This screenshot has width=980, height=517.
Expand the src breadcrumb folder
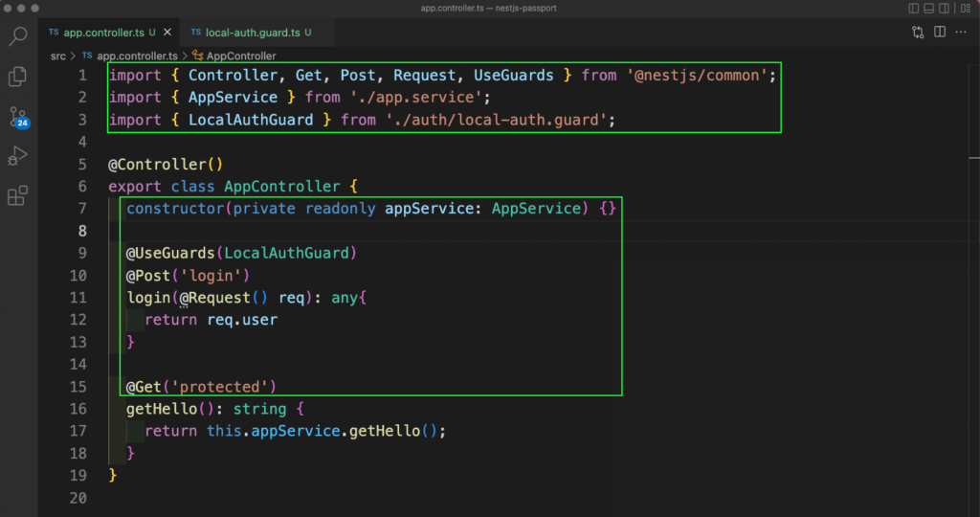point(58,56)
